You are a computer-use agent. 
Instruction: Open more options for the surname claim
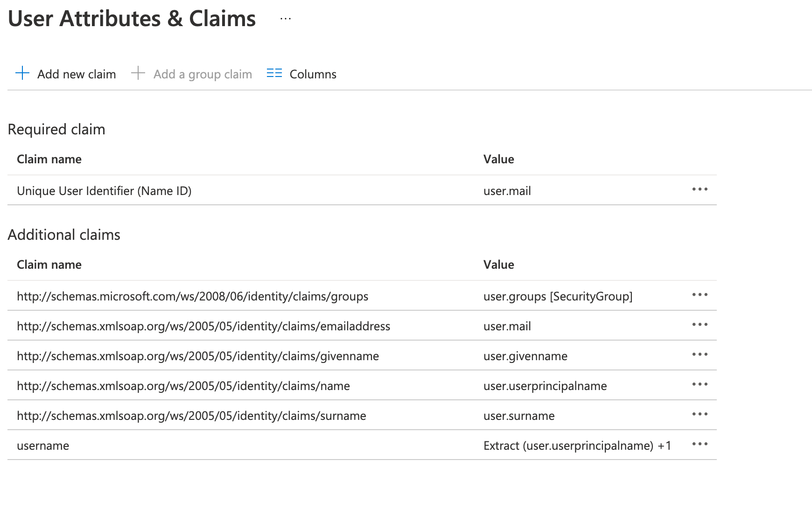(700, 414)
